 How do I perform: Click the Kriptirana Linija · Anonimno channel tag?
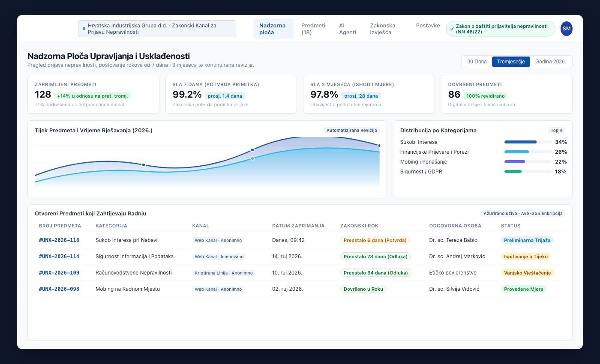click(x=224, y=273)
